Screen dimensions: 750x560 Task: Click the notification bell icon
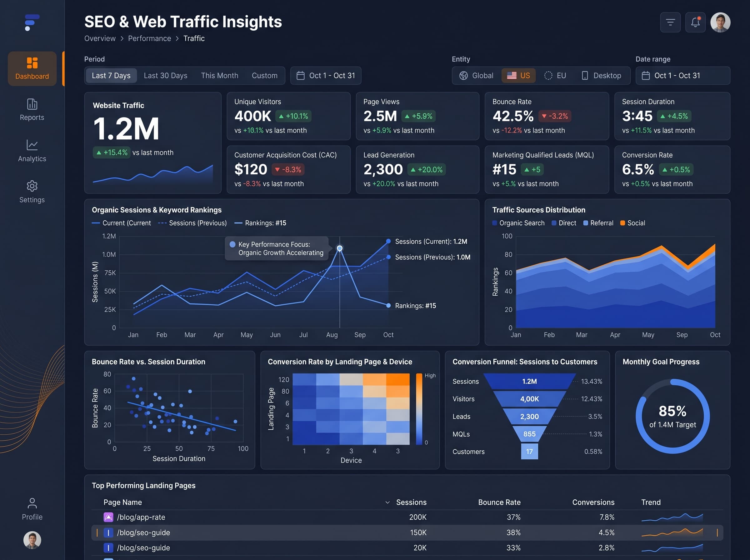[695, 22]
